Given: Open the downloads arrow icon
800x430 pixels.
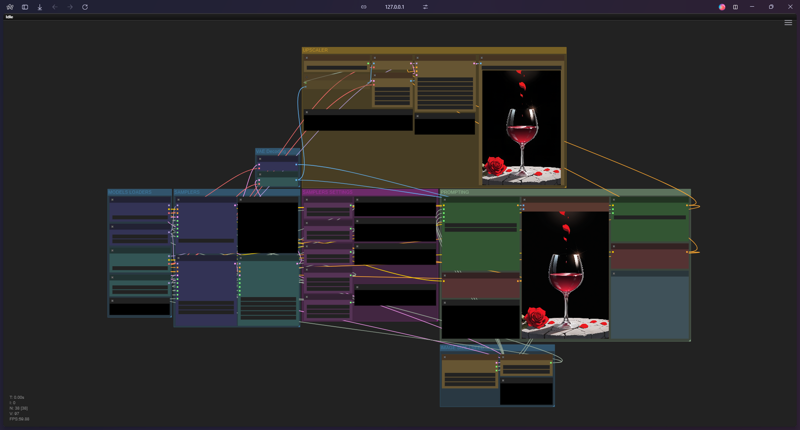Looking at the screenshot, I should (40, 7).
